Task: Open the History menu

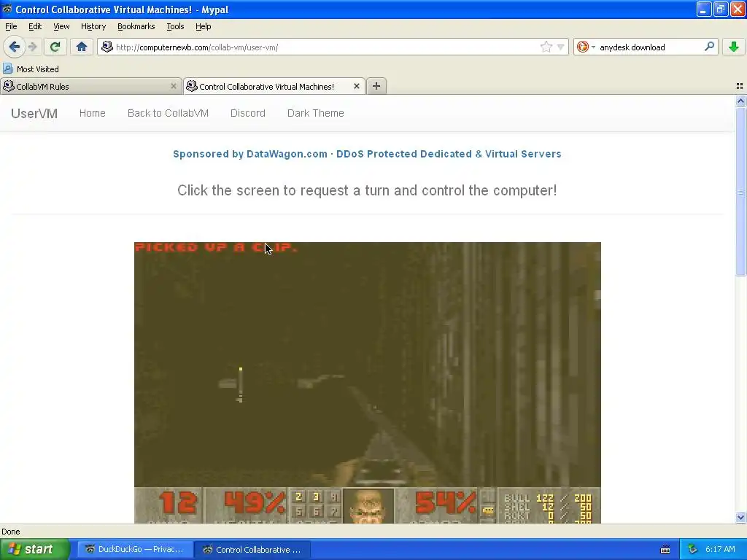Action: point(93,26)
